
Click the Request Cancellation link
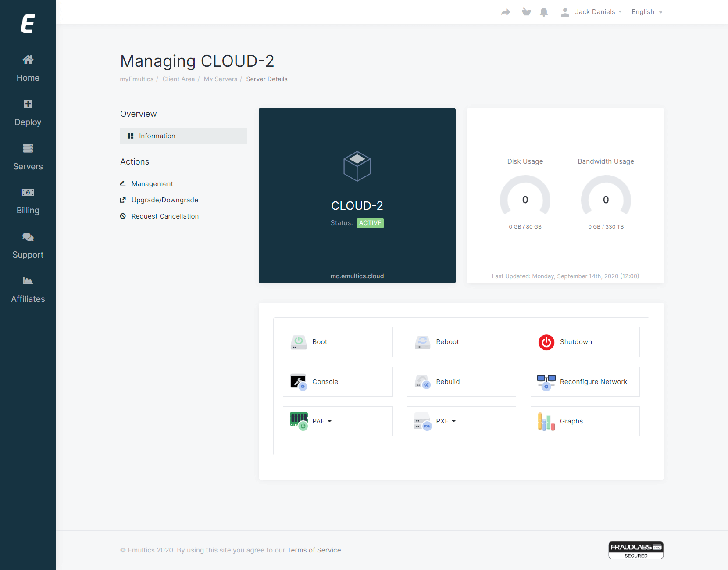(x=165, y=216)
